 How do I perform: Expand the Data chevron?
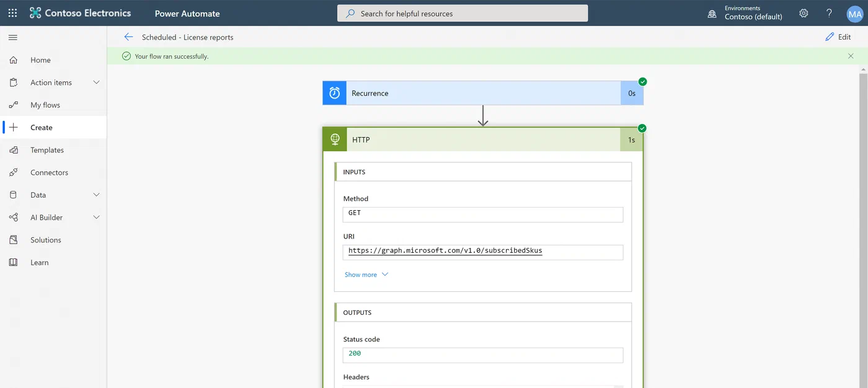tap(96, 195)
